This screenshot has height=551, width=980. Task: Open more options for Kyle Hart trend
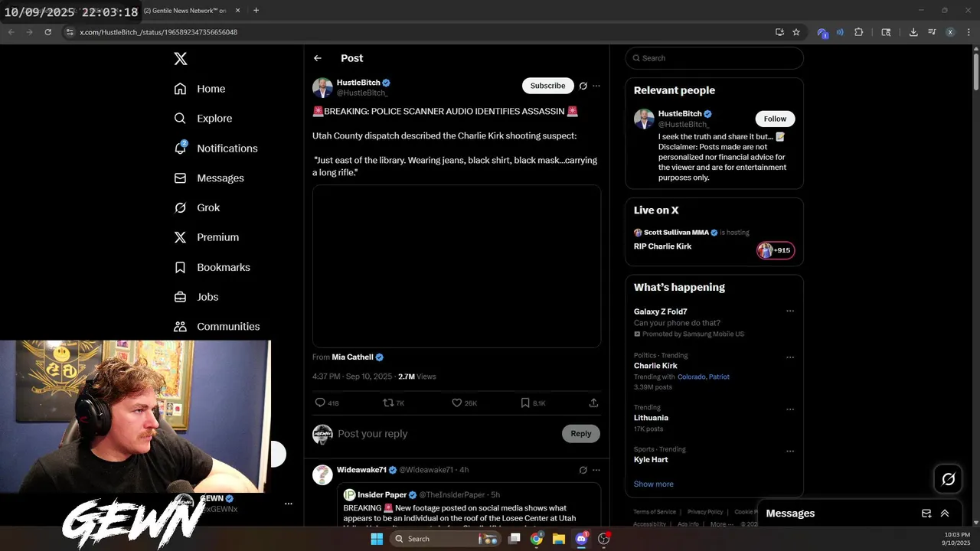(x=790, y=452)
